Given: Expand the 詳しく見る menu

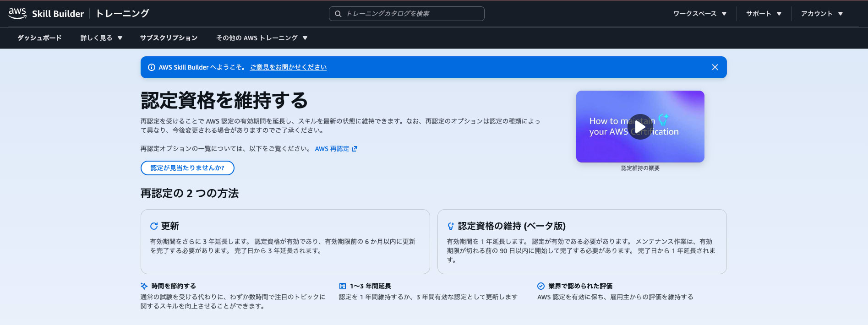Looking at the screenshot, I should pyautogui.click(x=101, y=38).
